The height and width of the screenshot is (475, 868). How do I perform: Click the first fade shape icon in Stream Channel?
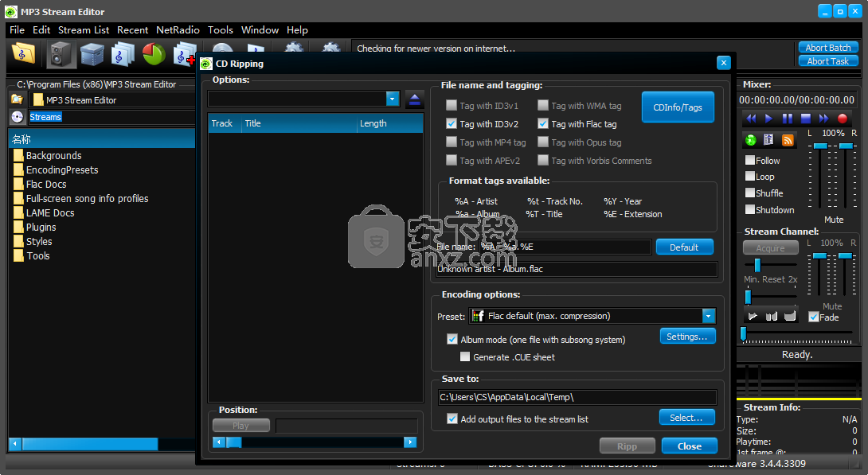point(753,317)
